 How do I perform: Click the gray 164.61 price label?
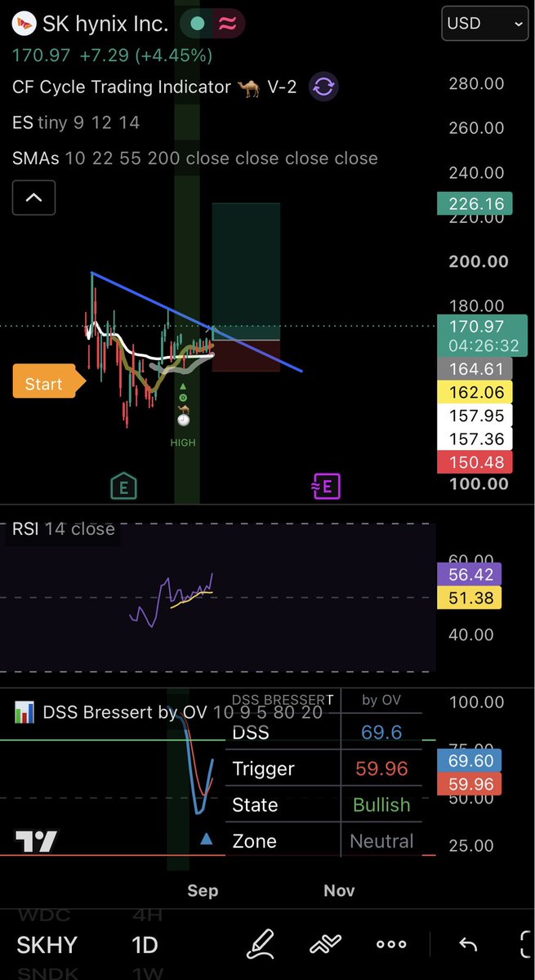point(475,369)
